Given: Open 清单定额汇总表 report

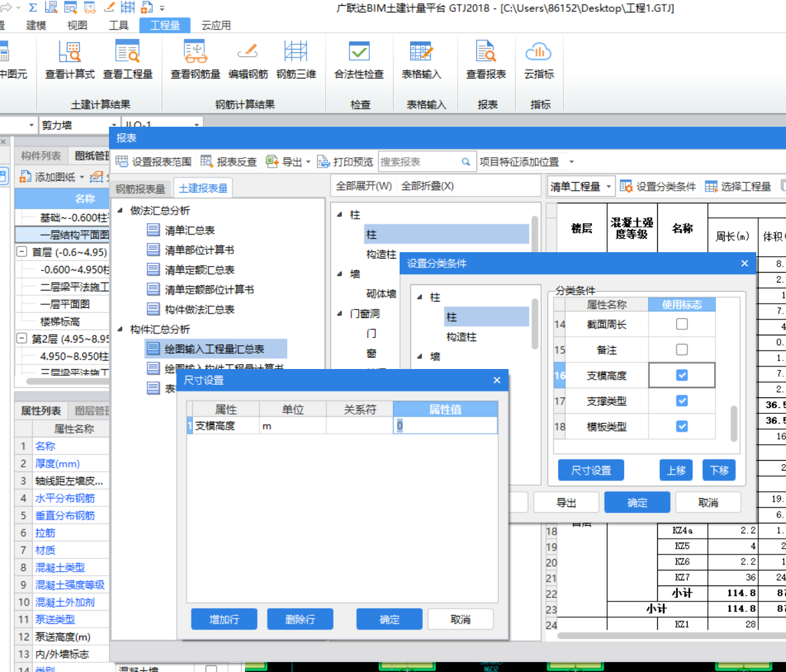Looking at the screenshot, I should click(190, 269).
